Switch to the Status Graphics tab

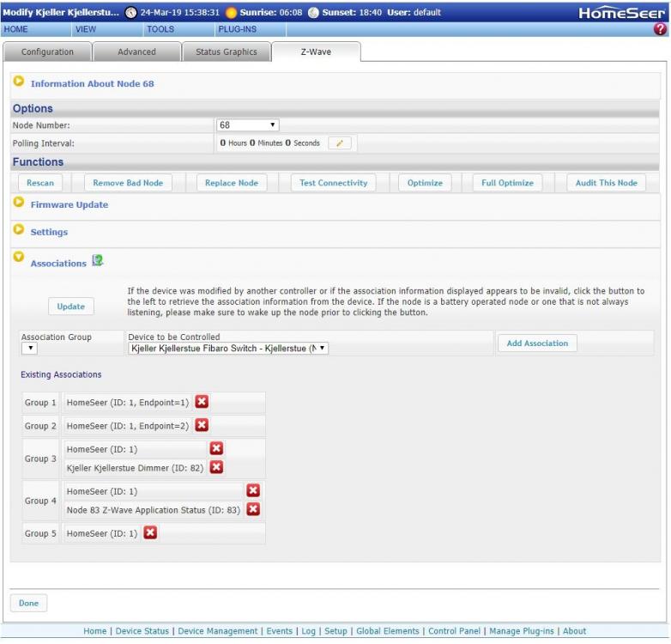coord(226,52)
